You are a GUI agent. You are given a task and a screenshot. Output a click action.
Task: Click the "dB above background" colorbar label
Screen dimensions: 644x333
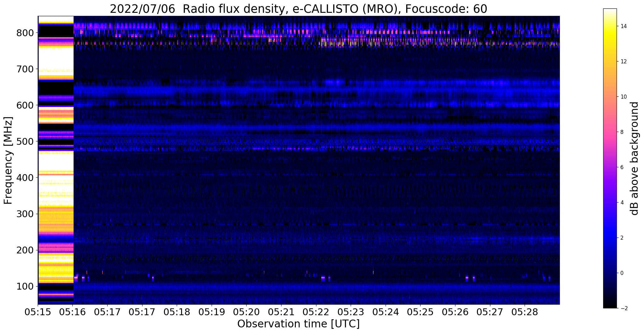coord(634,159)
